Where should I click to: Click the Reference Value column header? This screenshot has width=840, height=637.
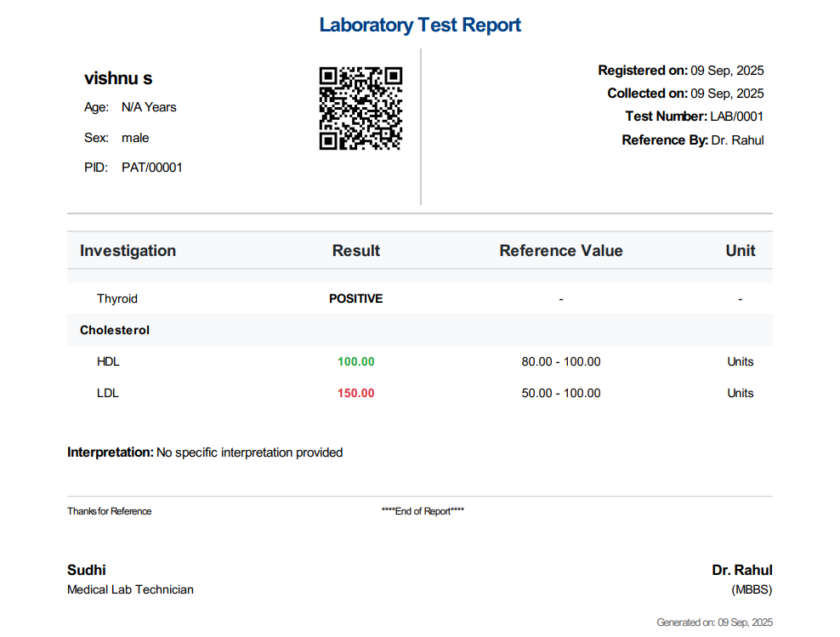(560, 250)
